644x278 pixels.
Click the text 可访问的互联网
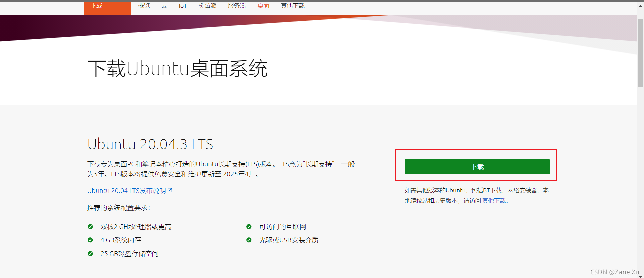pos(282,227)
